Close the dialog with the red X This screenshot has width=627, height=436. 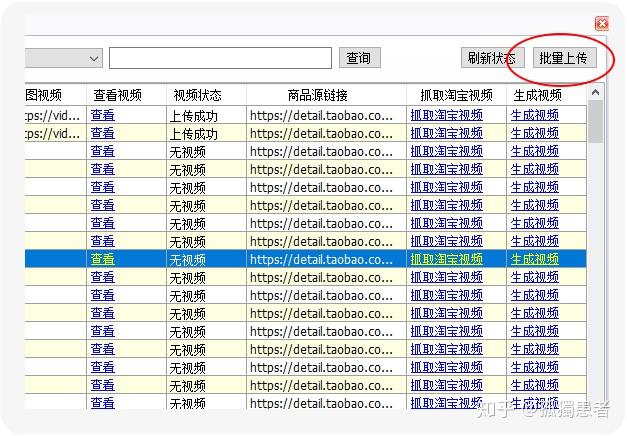click(602, 24)
